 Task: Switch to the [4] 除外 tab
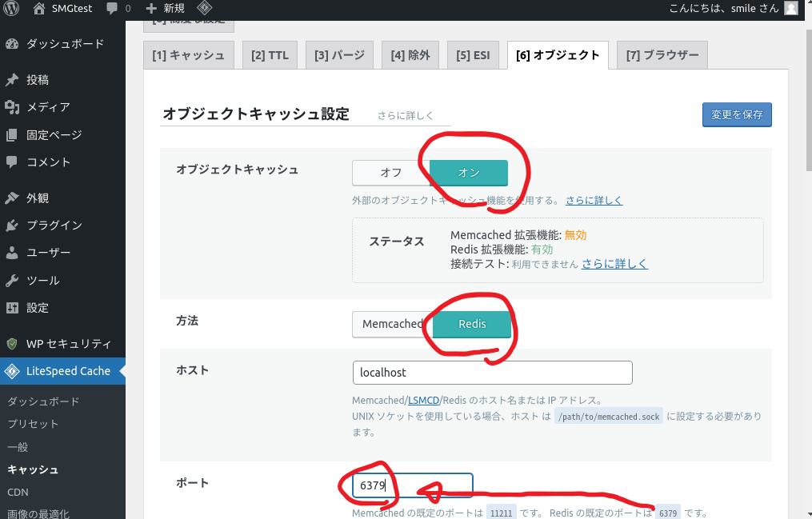tap(410, 55)
